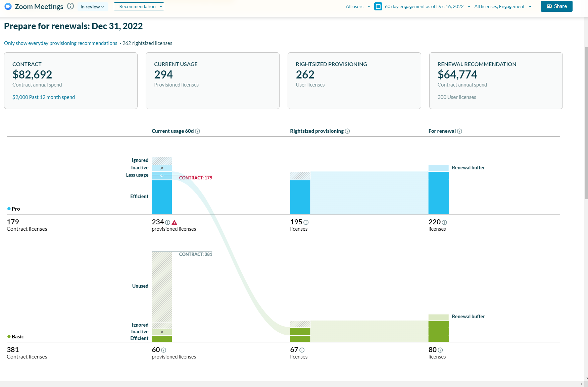The height and width of the screenshot is (387, 588).
Task: Click the down arrow in Pro Less usage segment
Action: (x=162, y=176)
